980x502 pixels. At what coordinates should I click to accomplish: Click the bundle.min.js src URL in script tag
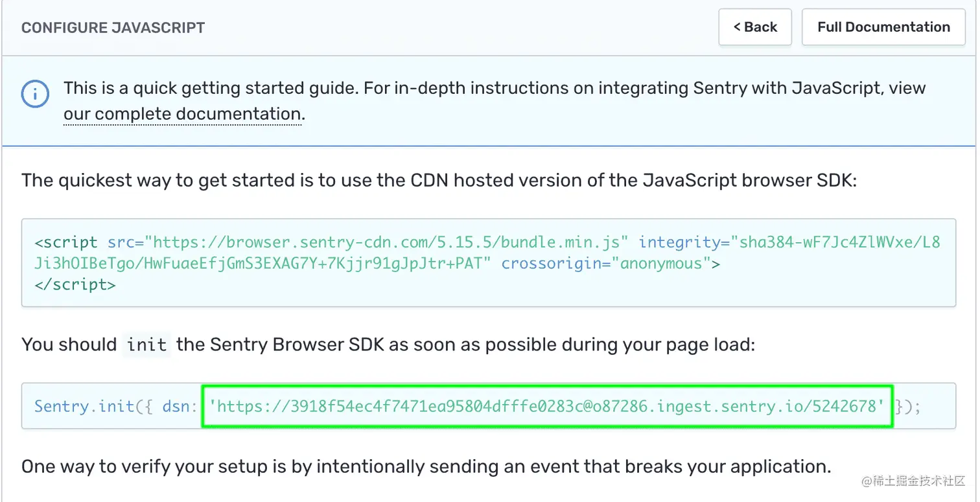pos(387,243)
